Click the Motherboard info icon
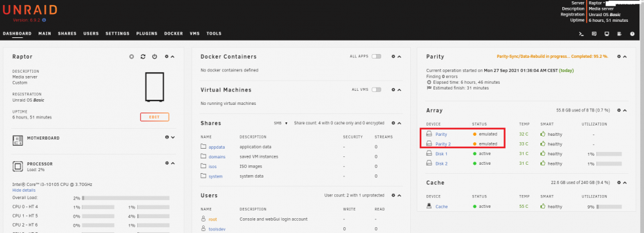This screenshot has width=644, height=233. point(167,138)
